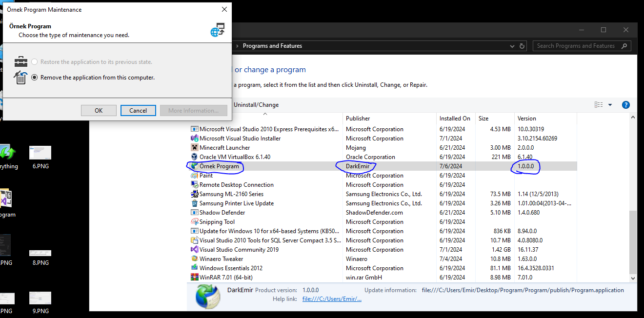Open the help link file path
The image size is (644, 318).
click(332, 299)
